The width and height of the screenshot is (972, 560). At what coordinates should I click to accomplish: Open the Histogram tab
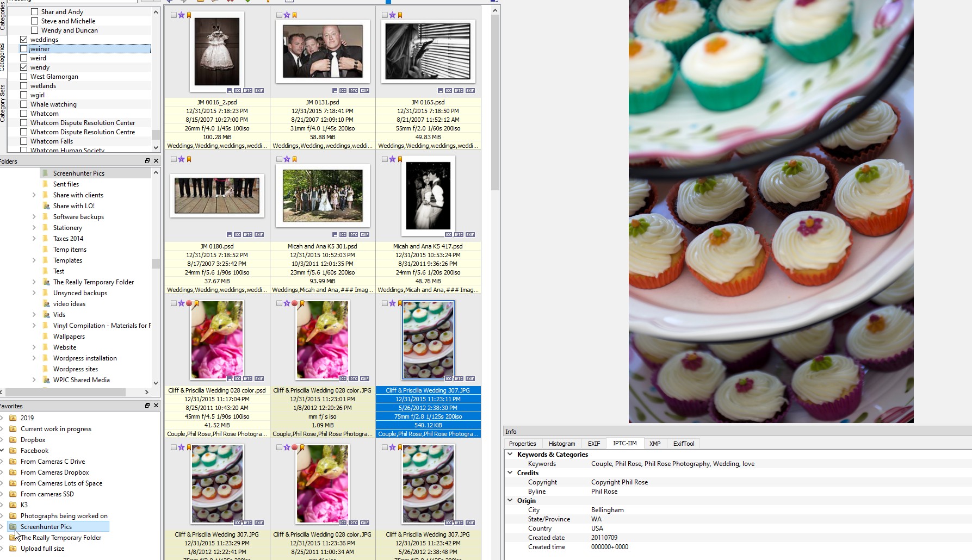561,444
